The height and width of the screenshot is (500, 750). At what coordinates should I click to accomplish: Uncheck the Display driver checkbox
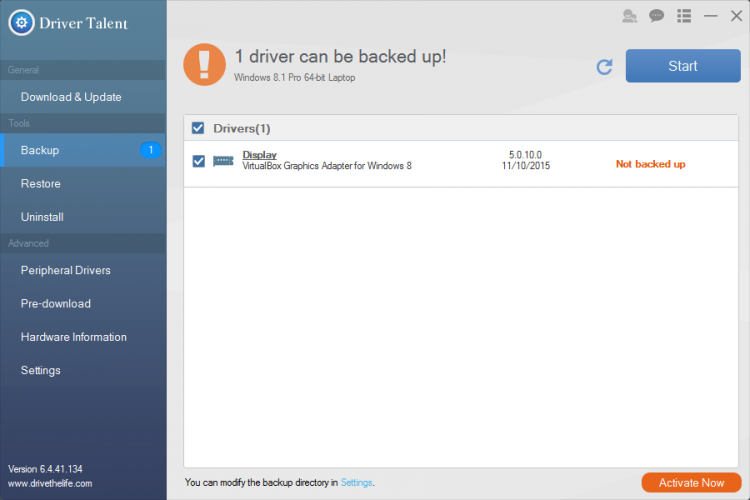pyautogui.click(x=199, y=161)
